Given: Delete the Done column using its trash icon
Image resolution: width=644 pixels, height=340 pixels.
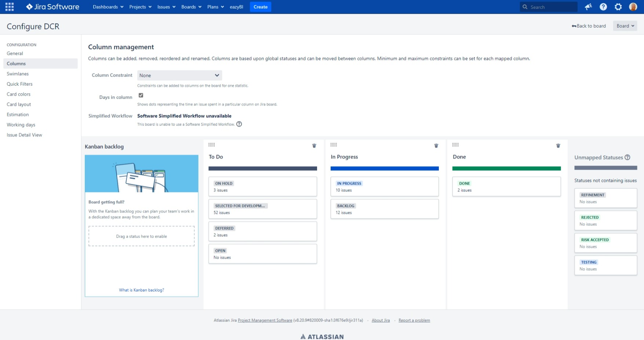Looking at the screenshot, I should pyautogui.click(x=558, y=146).
